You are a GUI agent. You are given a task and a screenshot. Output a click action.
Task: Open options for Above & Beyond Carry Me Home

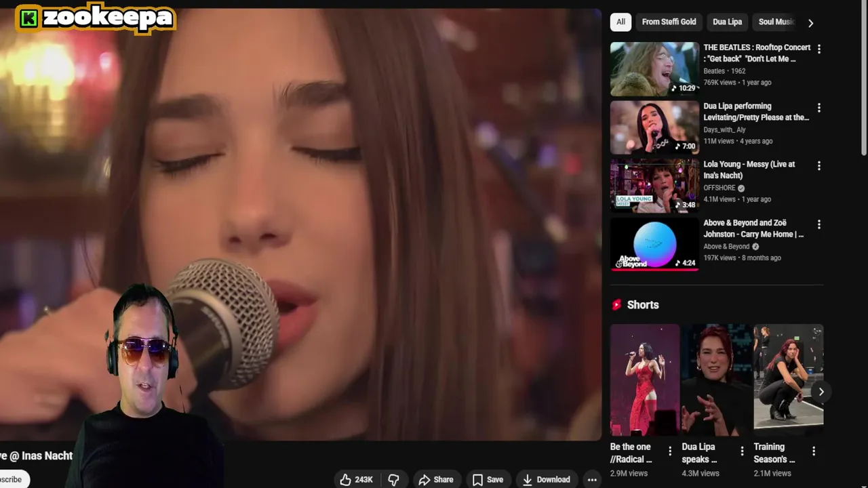pos(819,224)
